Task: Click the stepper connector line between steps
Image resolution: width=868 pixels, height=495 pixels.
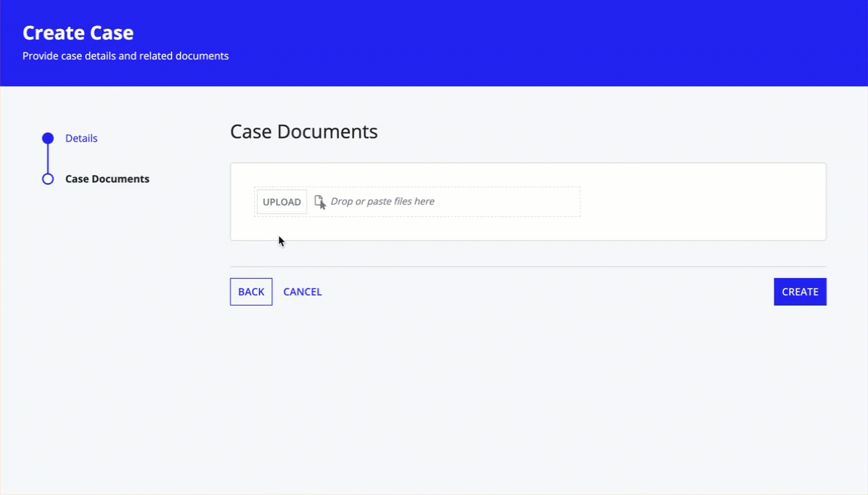Action: click(x=47, y=158)
